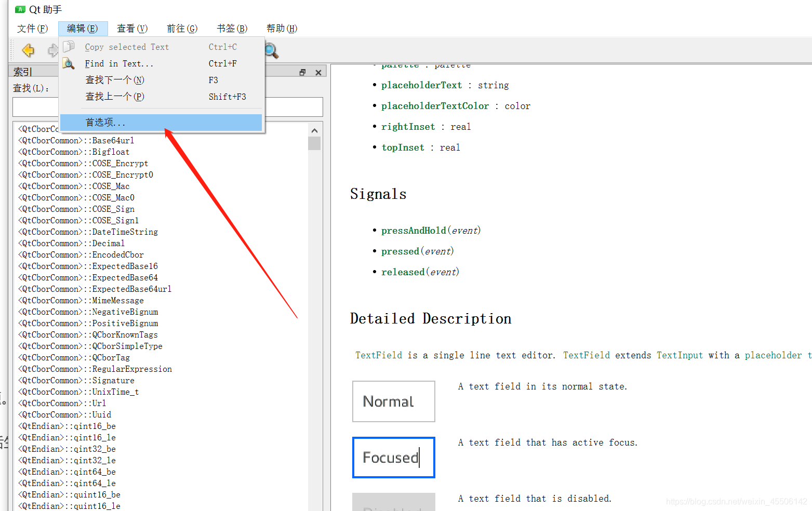Close the open 编辑(E) menu
812x511 pixels.
(83, 29)
